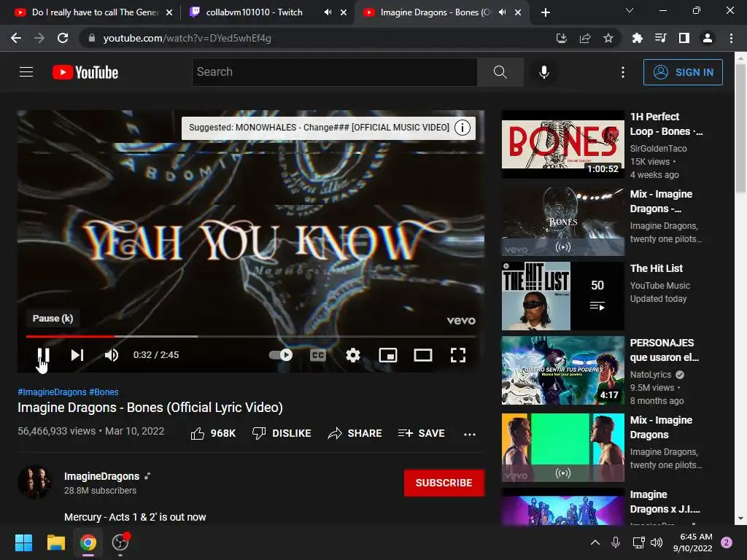Click the DISLIKE button
This screenshot has height=560, width=747.
pyautogui.click(x=282, y=433)
